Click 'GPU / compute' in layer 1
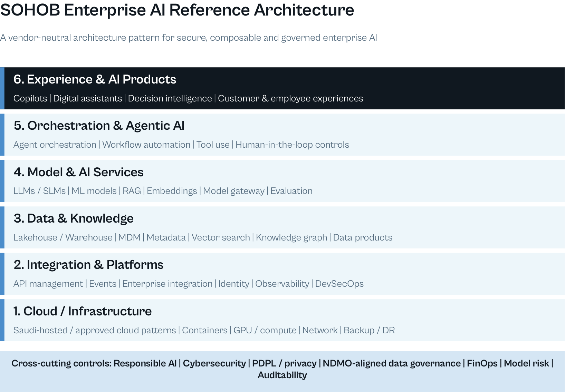 point(265,331)
